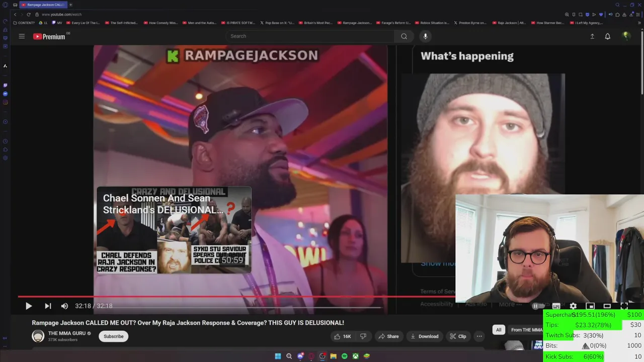Click the Share button
This screenshot has height=362, width=644.
pos(388,336)
